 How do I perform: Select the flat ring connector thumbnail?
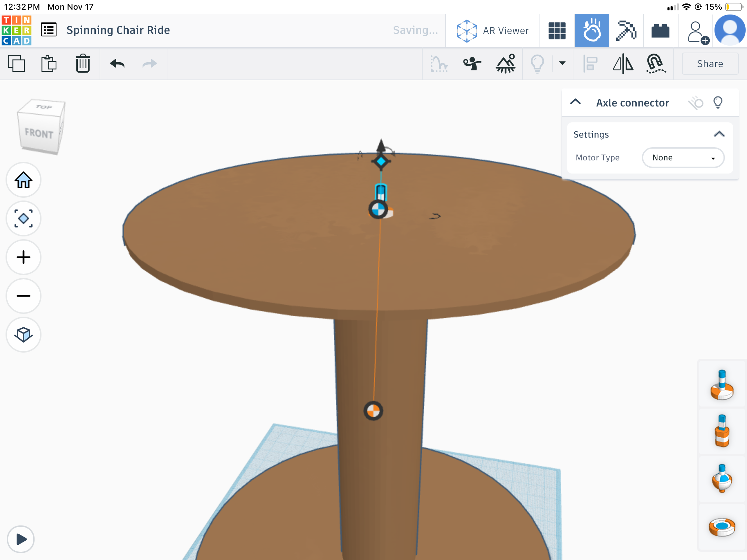[x=722, y=527]
